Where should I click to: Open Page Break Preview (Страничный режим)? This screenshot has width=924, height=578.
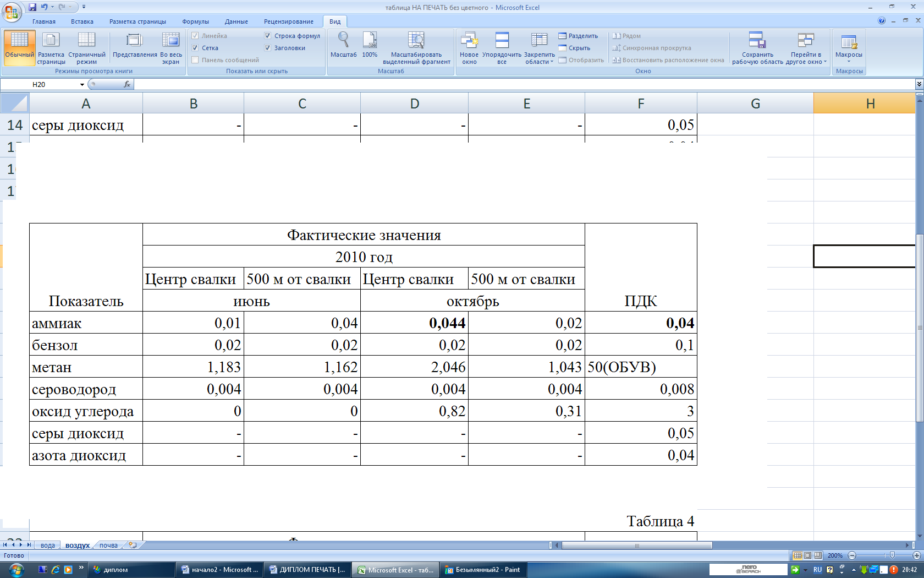coord(86,48)
